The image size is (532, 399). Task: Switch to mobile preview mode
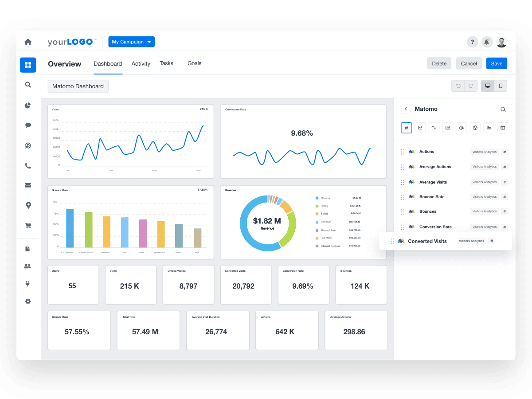point(501,86)
